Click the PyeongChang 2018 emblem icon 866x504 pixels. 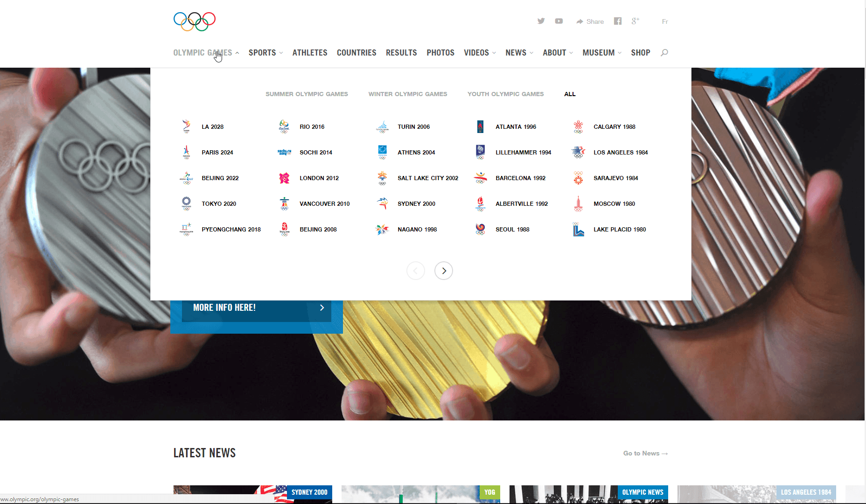[x=187, y=229]
